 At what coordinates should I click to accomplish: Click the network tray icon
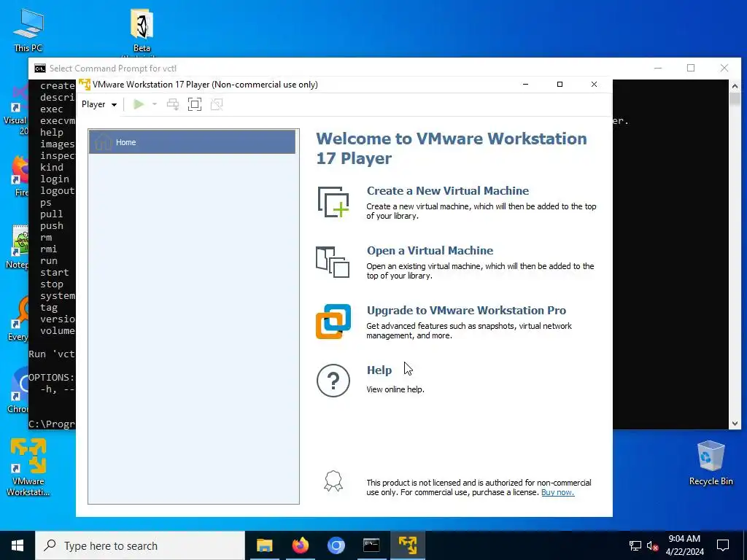point(635,545)
